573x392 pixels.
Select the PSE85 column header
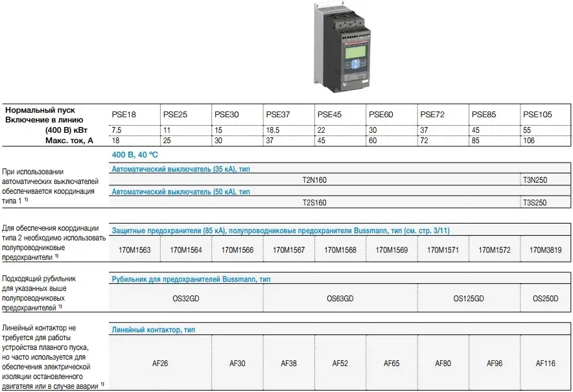484,114
